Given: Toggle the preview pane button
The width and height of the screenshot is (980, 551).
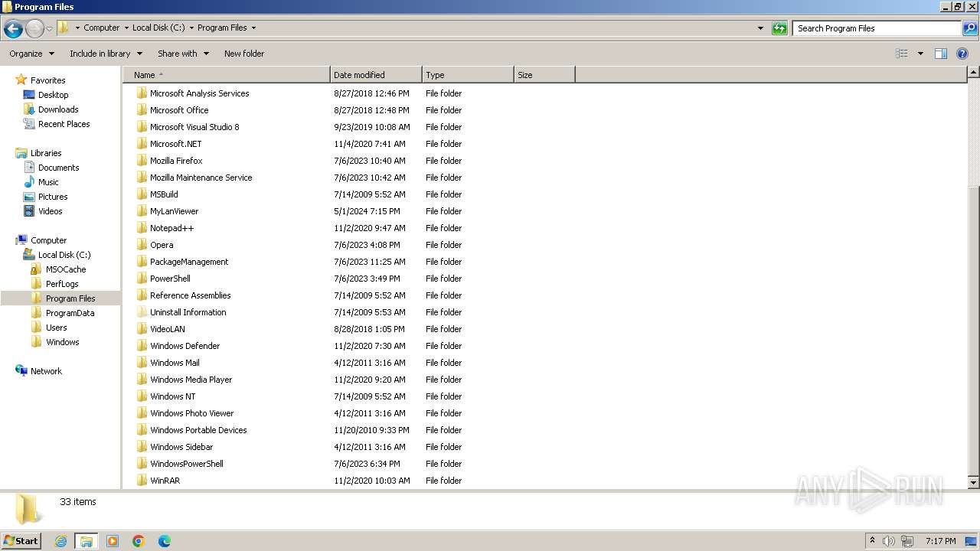Looking at the screenshot, I should click(941, 54).
